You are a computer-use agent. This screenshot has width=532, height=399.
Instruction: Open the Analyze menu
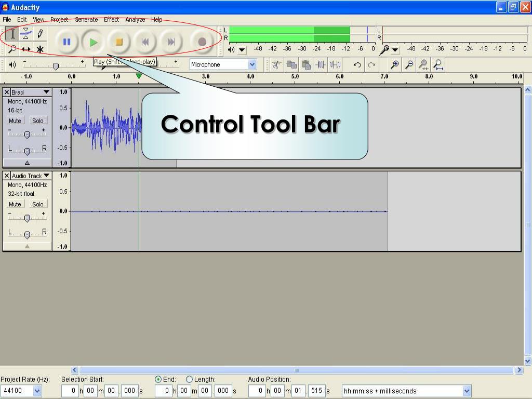pos(135,20)
